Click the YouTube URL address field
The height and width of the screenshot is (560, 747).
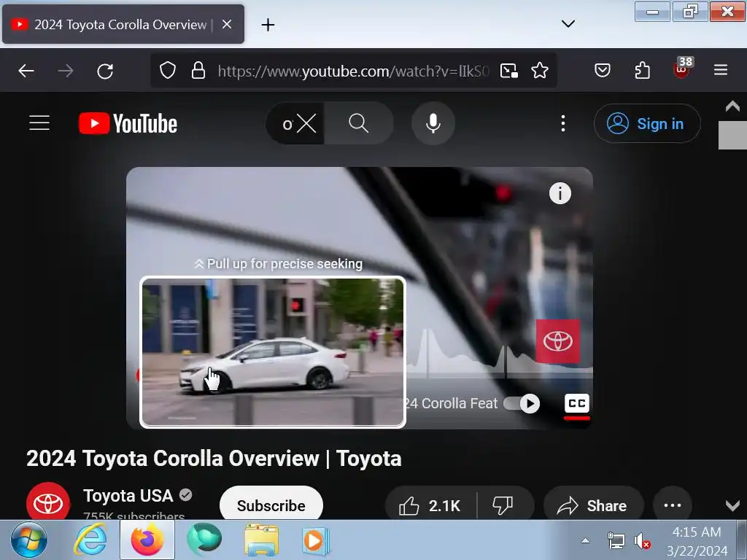click(353, 71)
